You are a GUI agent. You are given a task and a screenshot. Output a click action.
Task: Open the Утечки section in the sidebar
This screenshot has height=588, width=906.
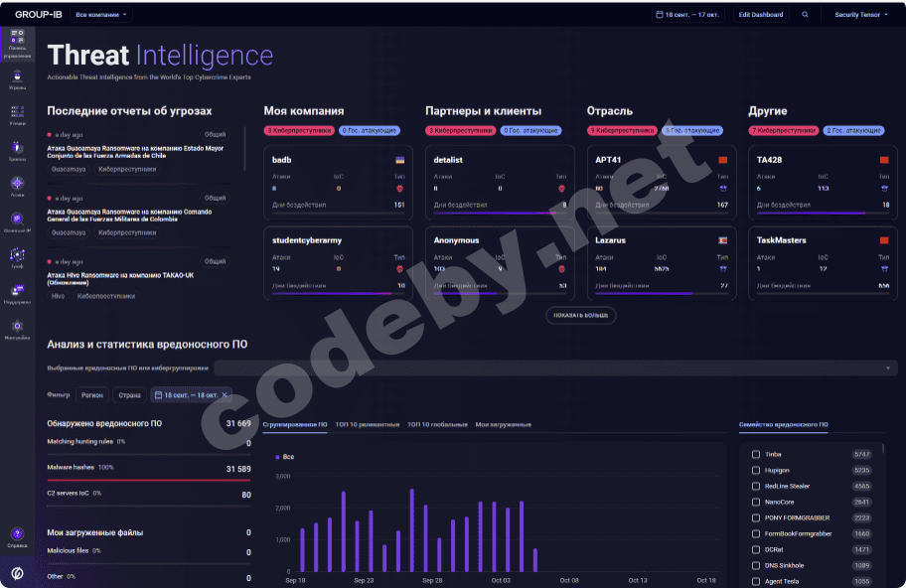tap(17, 115)
